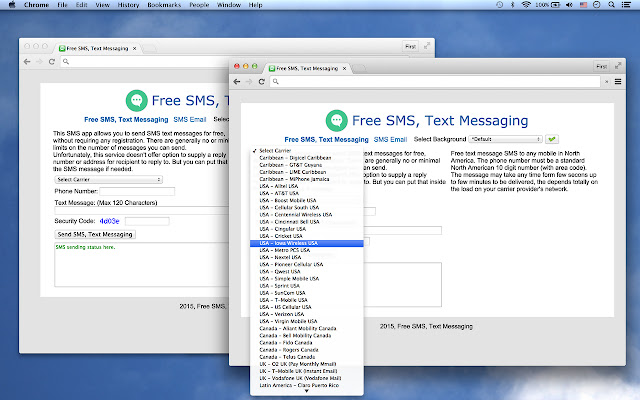Click the Phone Number field in the rear window
This screenshot has height=400, width=640.
coord(137,191)
